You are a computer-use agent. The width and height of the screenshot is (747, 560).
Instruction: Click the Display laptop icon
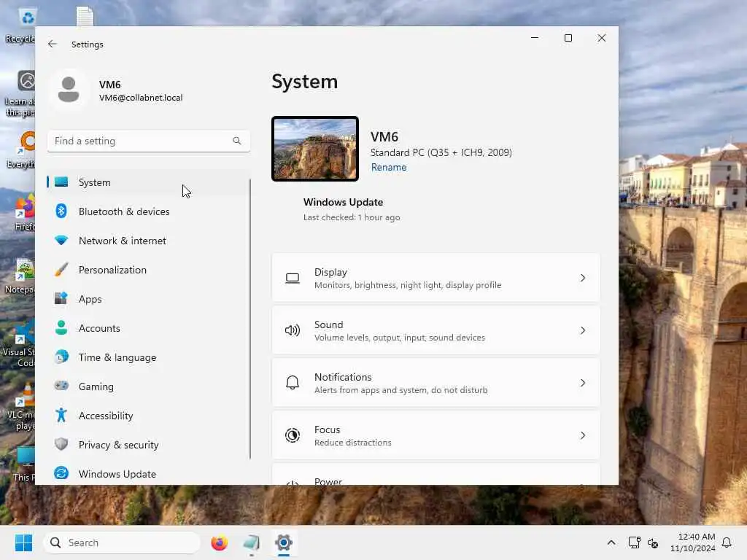[293, 278]
